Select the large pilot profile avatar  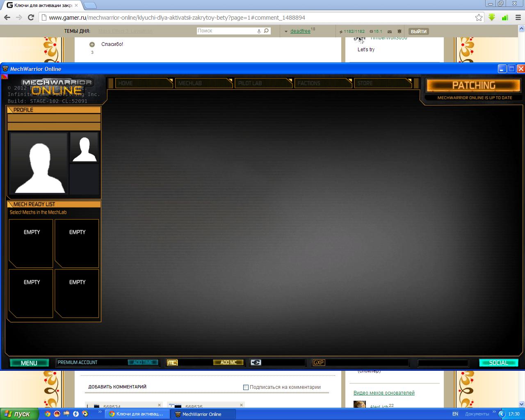pos(39,163)
